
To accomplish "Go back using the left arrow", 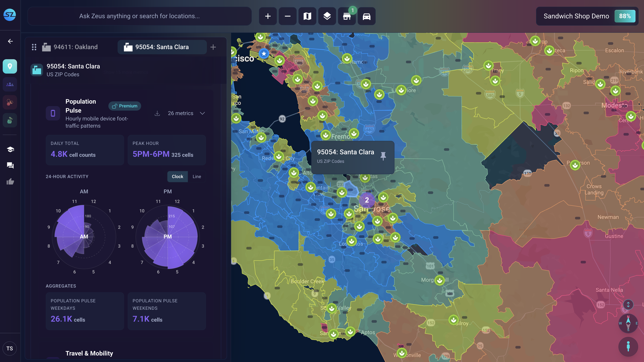I will pos(10,41).
